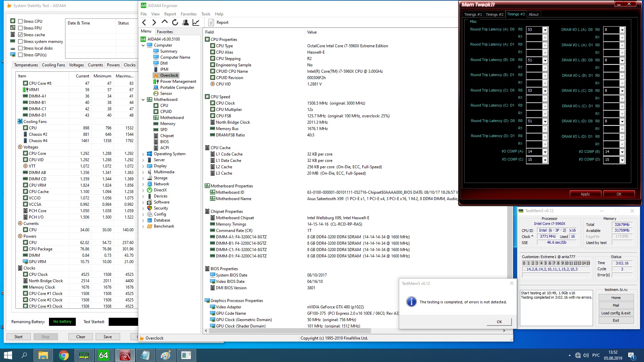This screenshot has height=362, width=644.
Task: Select the Sensor item in tree
Action: 166,94
